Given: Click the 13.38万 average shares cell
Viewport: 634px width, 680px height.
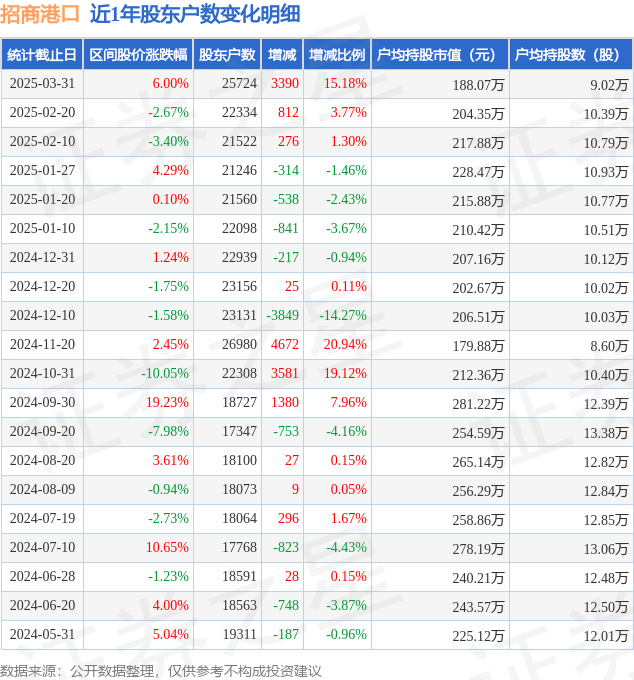Looking at the screenshot, I should pyautogui.click(x=606, y=433).
